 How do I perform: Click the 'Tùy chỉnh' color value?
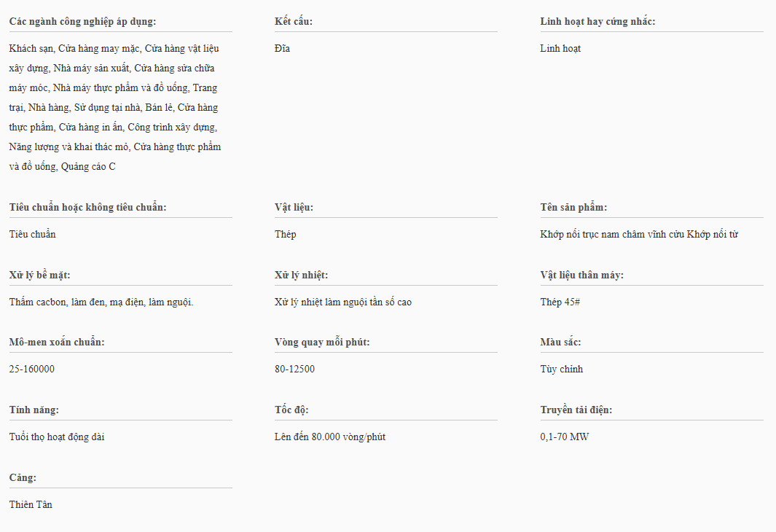561,369
